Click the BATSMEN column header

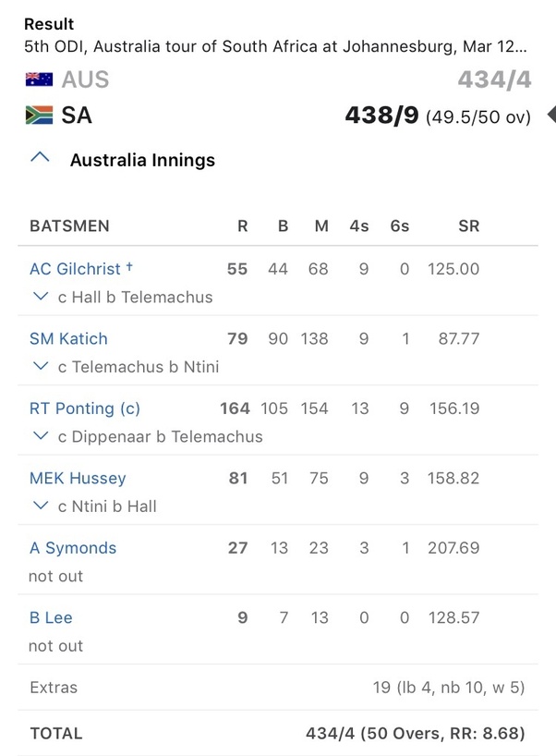coord(69,226)
